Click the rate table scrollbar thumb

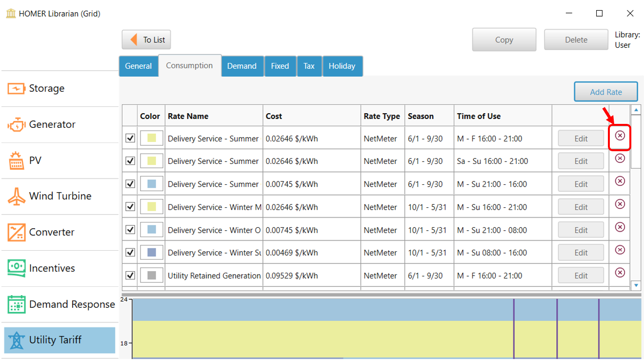(x=636, y=142)
